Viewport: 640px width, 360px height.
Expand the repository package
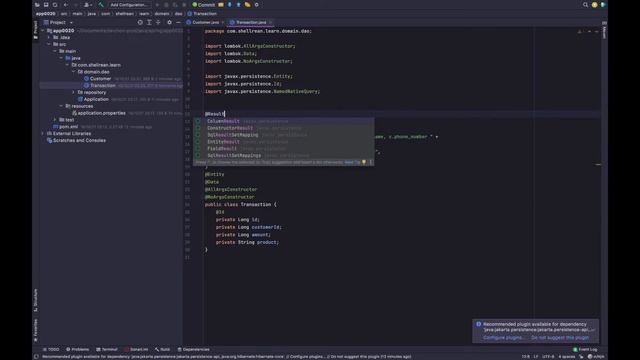coord(73,92)
